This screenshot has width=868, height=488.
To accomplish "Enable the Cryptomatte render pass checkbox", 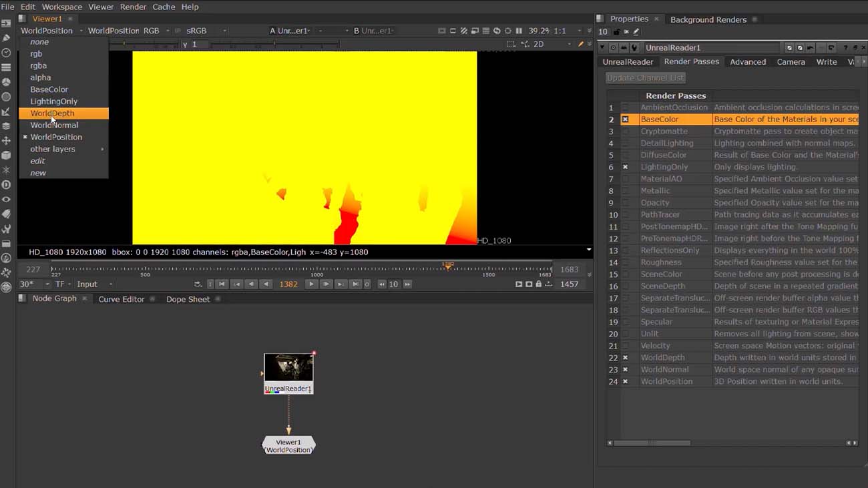I will click(625, 132).
